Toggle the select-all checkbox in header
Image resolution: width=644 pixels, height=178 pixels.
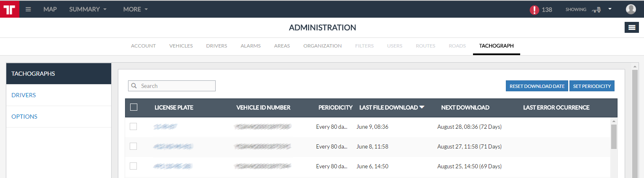(134, 107)
